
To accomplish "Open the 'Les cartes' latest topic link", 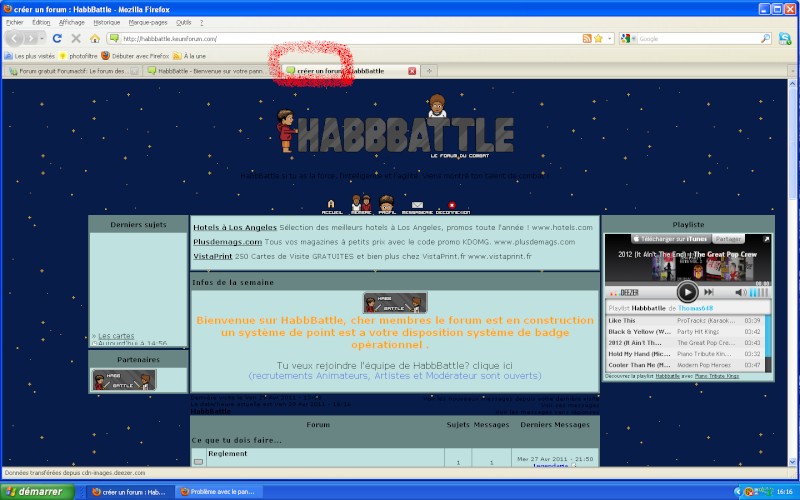I will pyautogui.click(x=116, y=336).
